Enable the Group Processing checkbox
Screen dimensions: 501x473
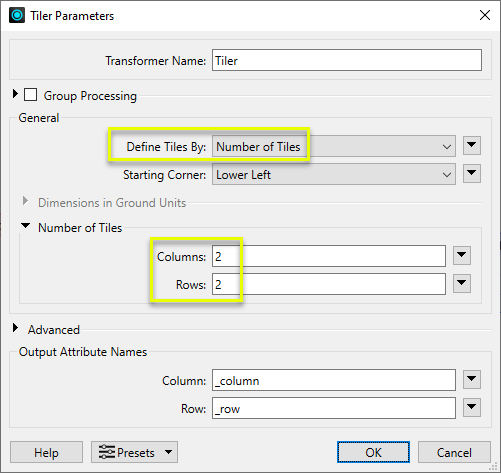tap(30, 95)
